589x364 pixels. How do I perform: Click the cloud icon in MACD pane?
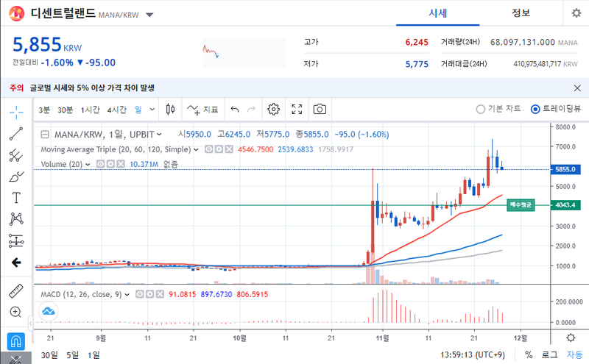49,311
